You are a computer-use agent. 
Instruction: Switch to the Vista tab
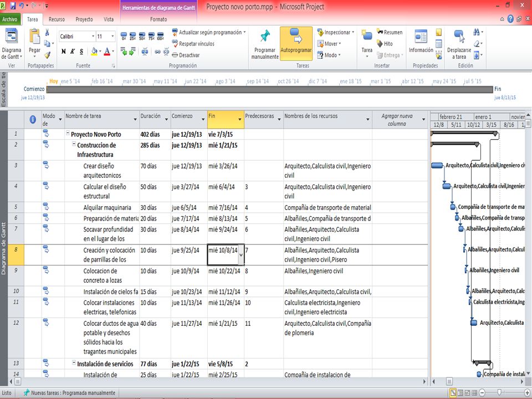click(109, 19)
